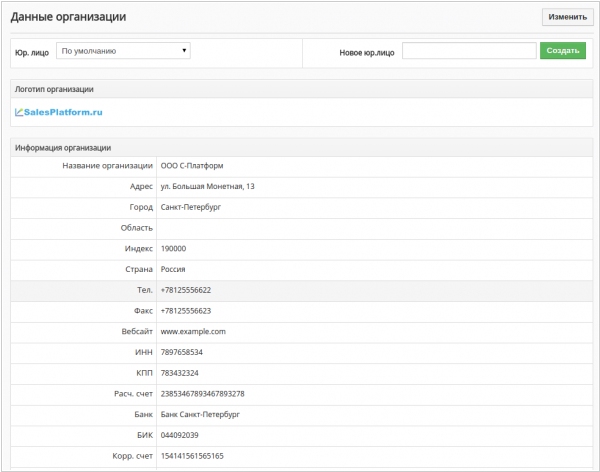Viewport: 600px width, 472px height.
Task: Click the Новое юр.лицо input field
Action: [469, 51]
